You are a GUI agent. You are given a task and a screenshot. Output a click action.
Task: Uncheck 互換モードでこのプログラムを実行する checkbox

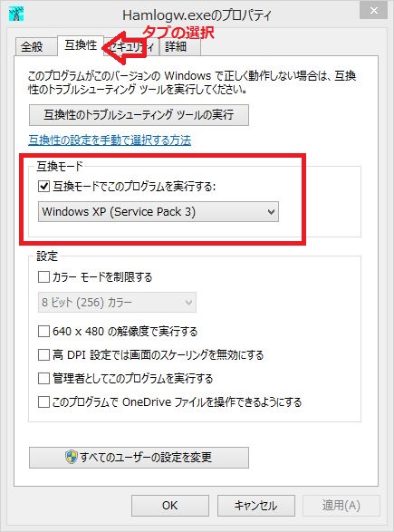(x=44, y=187)
